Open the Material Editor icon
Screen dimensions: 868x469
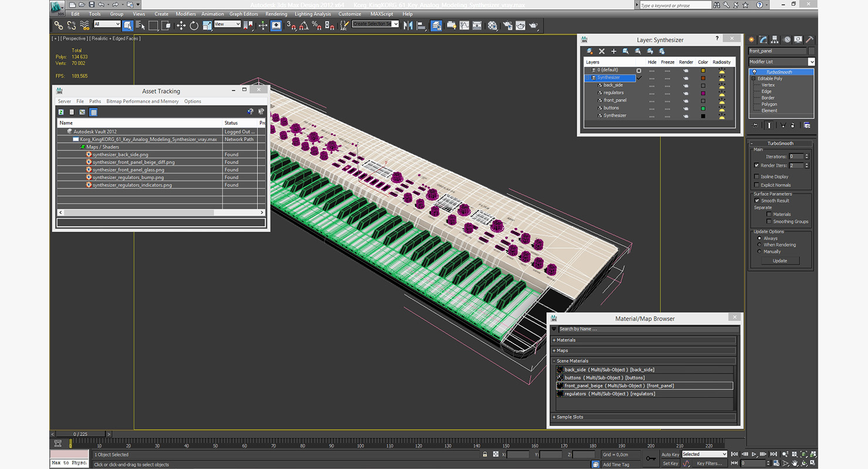click(x=493, y=25)
